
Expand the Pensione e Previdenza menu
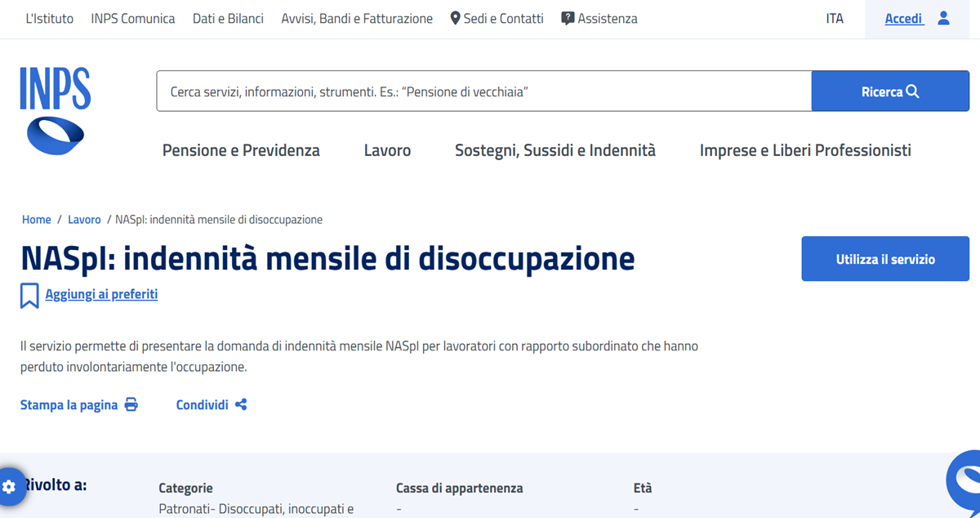click(241, 150)
